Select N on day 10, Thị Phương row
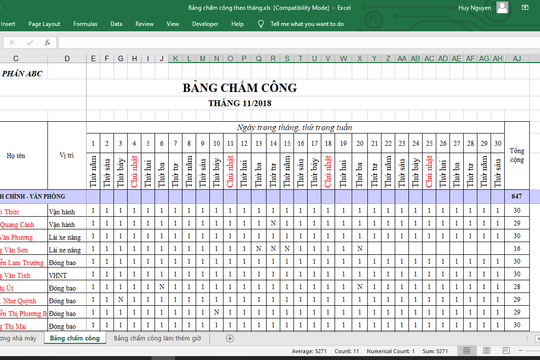This screenshot has height=360, width=540. 216,312
